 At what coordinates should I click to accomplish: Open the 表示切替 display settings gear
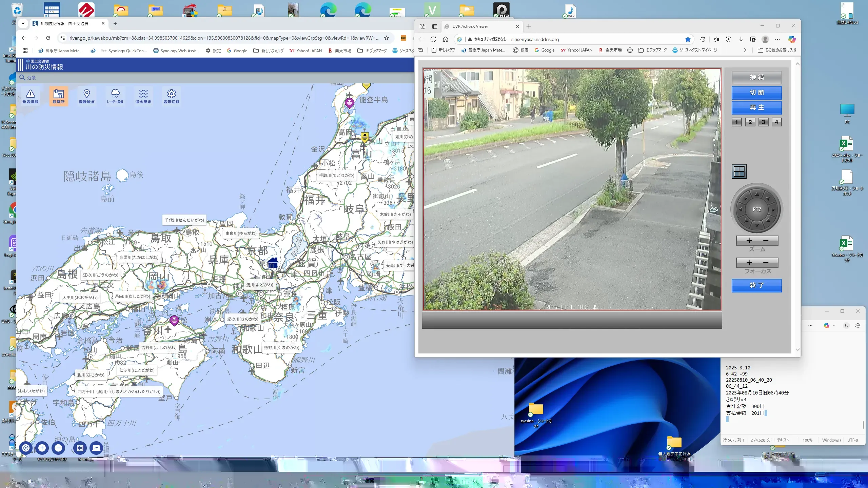coord(171,96)
